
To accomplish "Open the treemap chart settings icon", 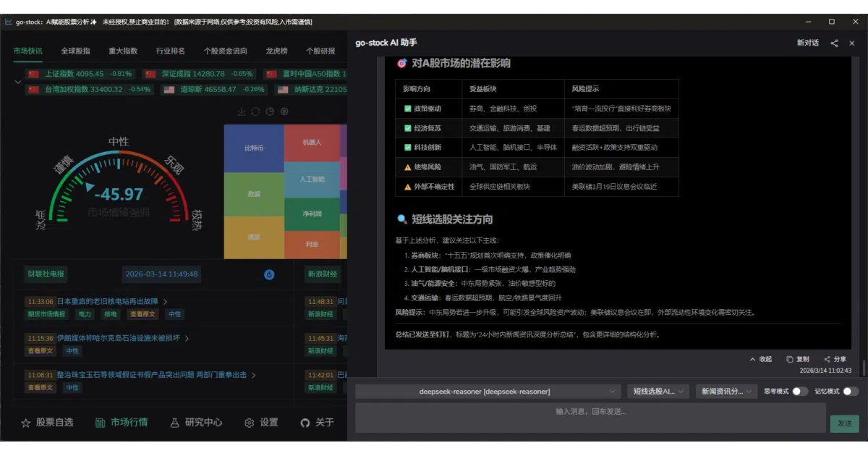I will pos(284,111).
